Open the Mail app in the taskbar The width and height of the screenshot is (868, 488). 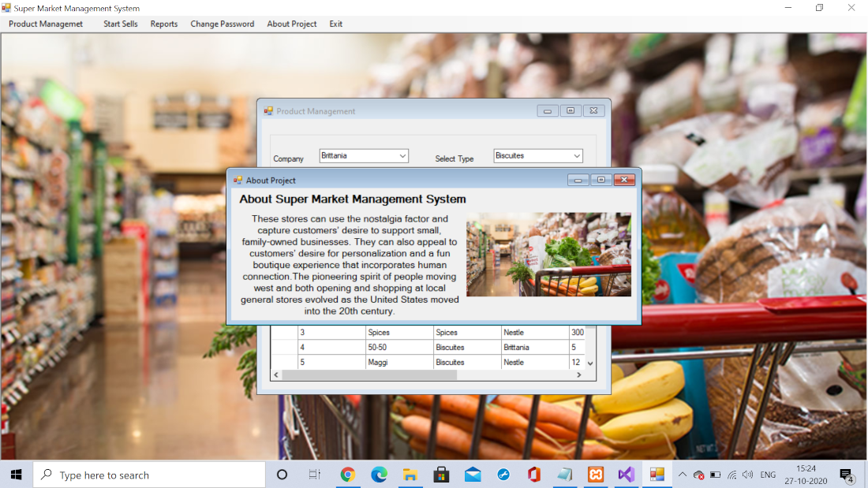(473, 475)
